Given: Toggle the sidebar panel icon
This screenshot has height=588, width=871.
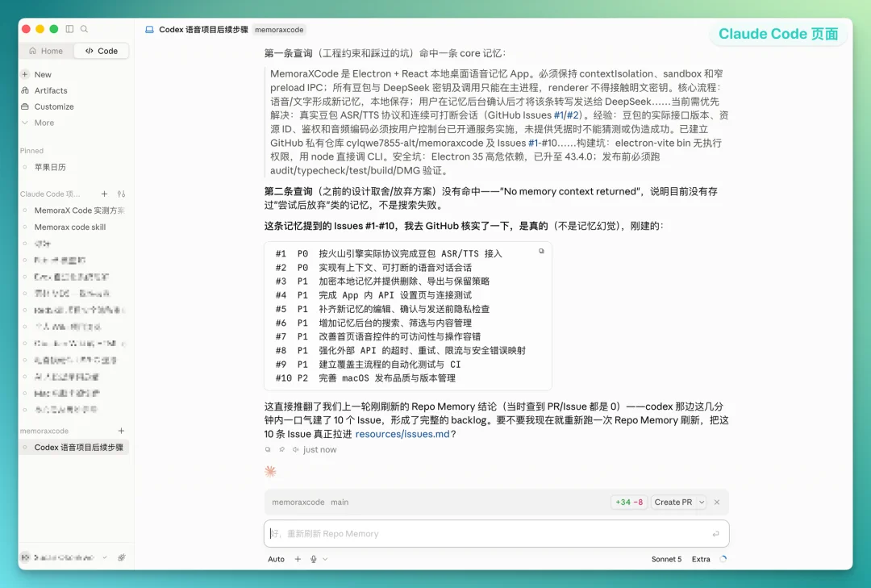Looking at the screenshot, I should 69,29.
